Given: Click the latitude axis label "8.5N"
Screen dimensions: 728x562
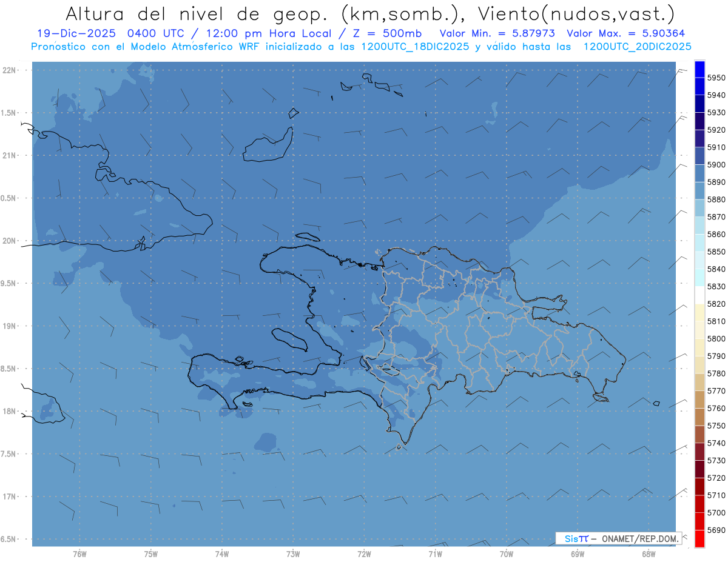Looking at the screenshot, I should point(9,369).
